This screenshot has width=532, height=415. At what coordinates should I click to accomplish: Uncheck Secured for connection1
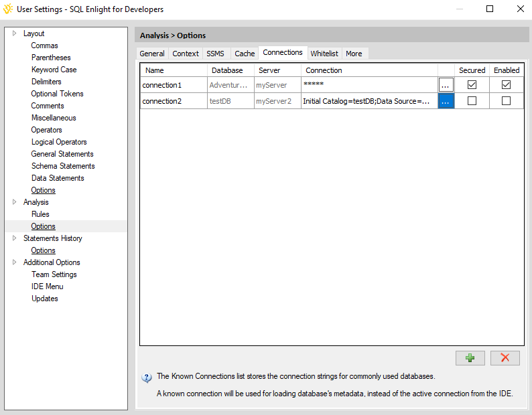[x=472, y=84]
